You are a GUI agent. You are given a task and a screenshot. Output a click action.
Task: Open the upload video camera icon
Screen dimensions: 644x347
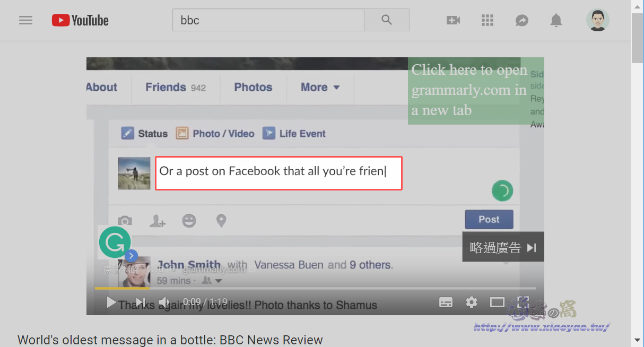tap(453, 20)
